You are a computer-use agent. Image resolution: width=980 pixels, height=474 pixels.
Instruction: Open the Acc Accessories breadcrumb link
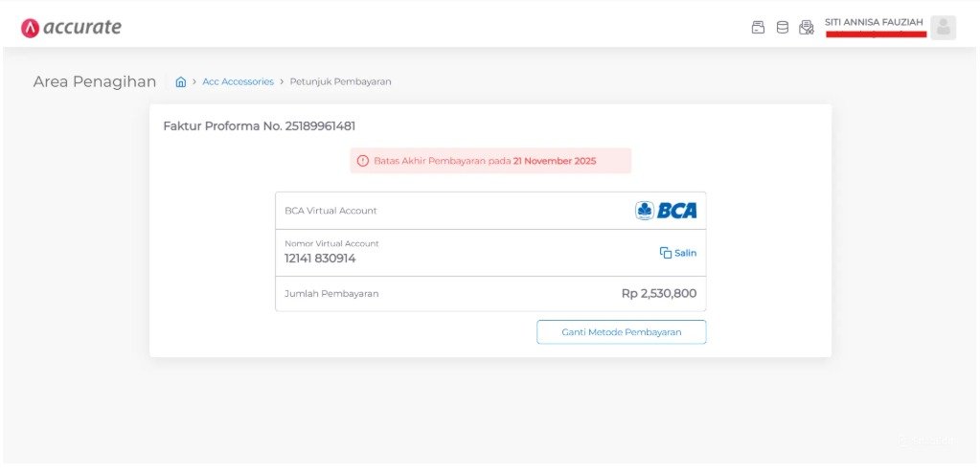click(239, 81)
